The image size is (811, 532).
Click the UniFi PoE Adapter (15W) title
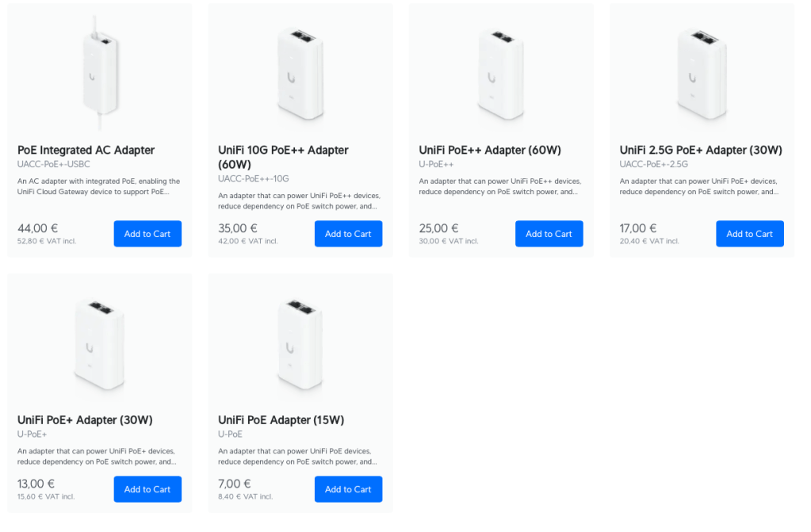pos(281,420)
